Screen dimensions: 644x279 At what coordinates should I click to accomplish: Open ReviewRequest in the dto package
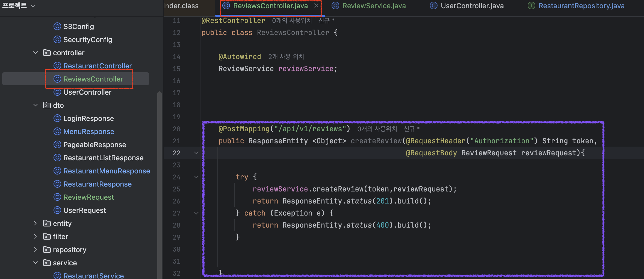88,197
